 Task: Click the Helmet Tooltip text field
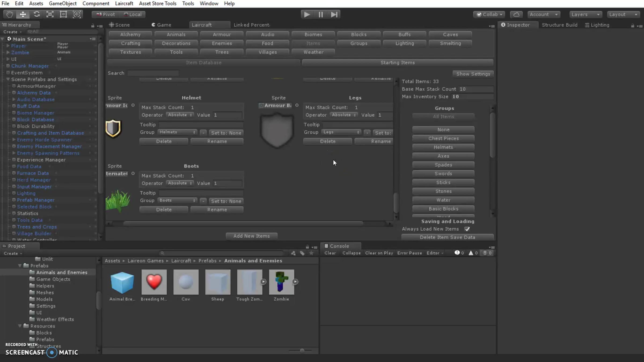[x=201, y=125]
